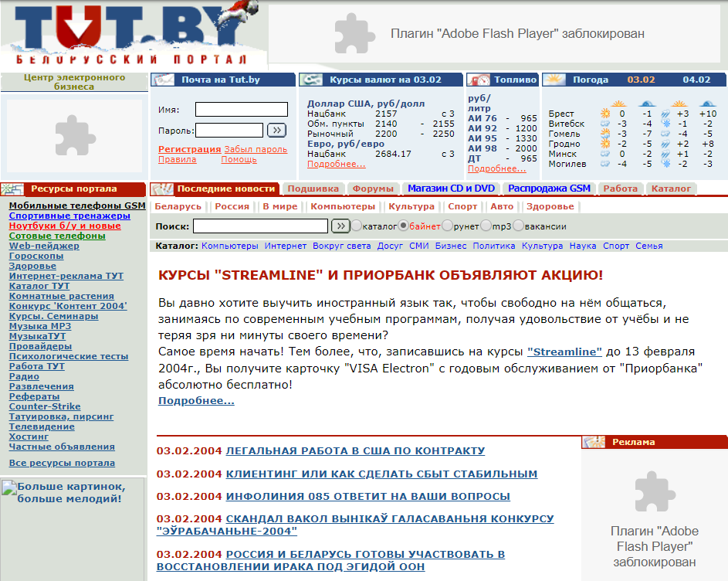Open the "Streamline" link in the article

564,352
